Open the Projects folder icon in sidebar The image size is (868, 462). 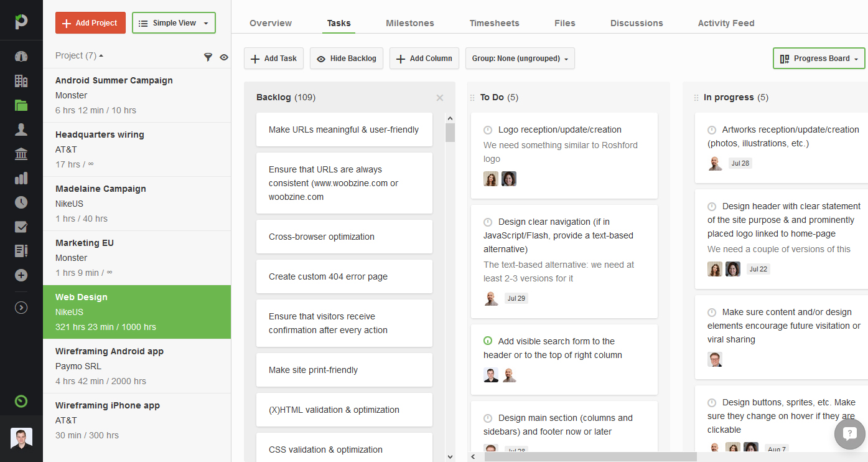[21, 105]
